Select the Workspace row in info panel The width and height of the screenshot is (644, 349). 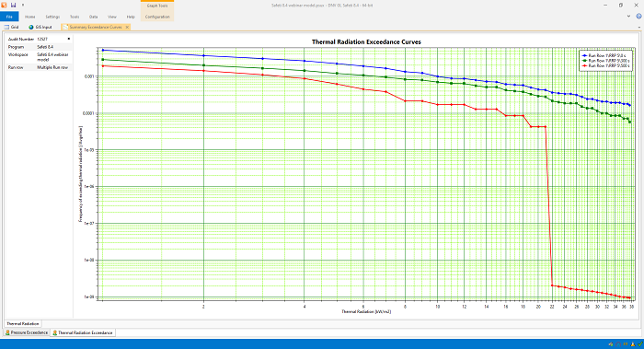coord(40,57)
